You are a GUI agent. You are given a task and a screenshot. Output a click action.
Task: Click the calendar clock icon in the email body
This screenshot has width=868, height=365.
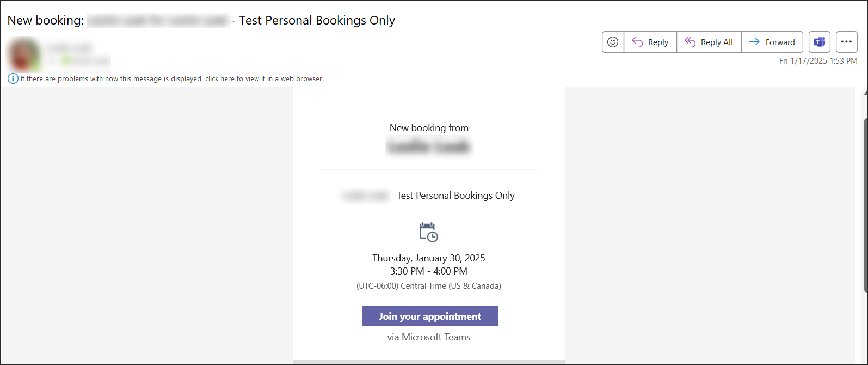pos(429,232)
